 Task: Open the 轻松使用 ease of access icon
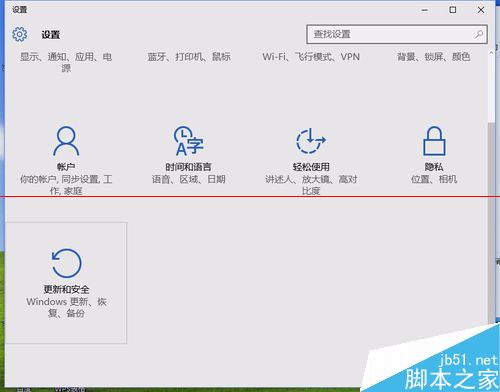point(311,141)
